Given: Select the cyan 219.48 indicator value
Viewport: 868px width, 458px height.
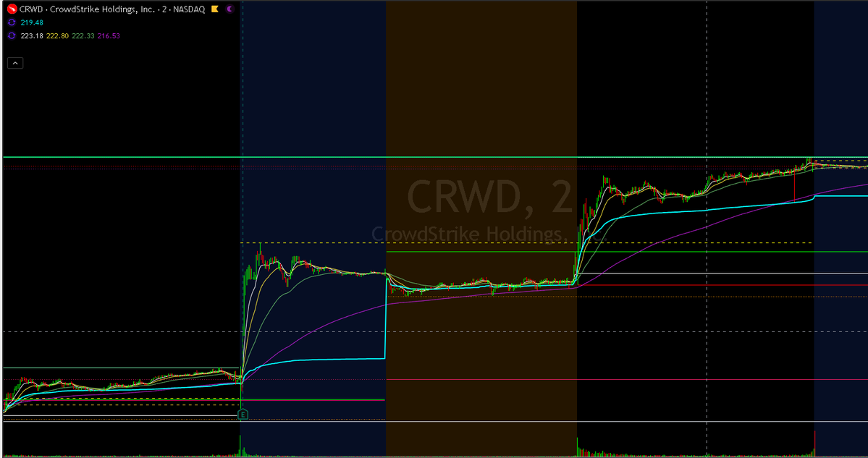Looking at the screenshot, I should pyautogui.click(x=32, y=22).
